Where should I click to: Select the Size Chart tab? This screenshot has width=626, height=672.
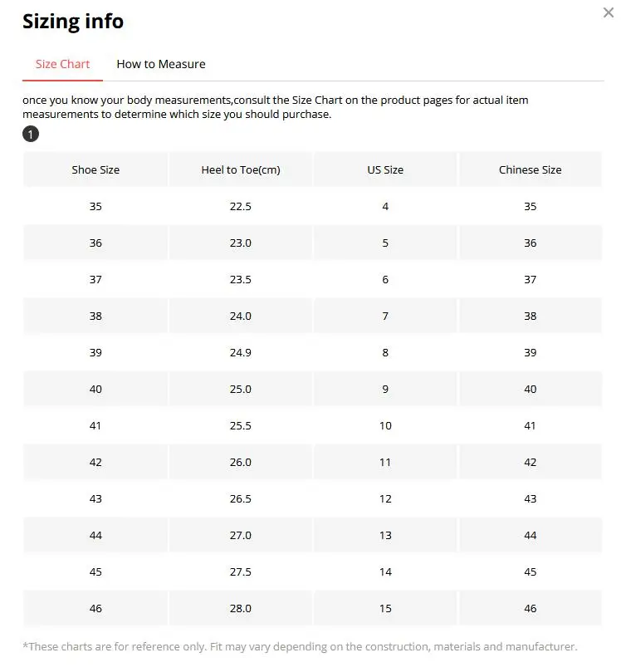pos(62,64)
